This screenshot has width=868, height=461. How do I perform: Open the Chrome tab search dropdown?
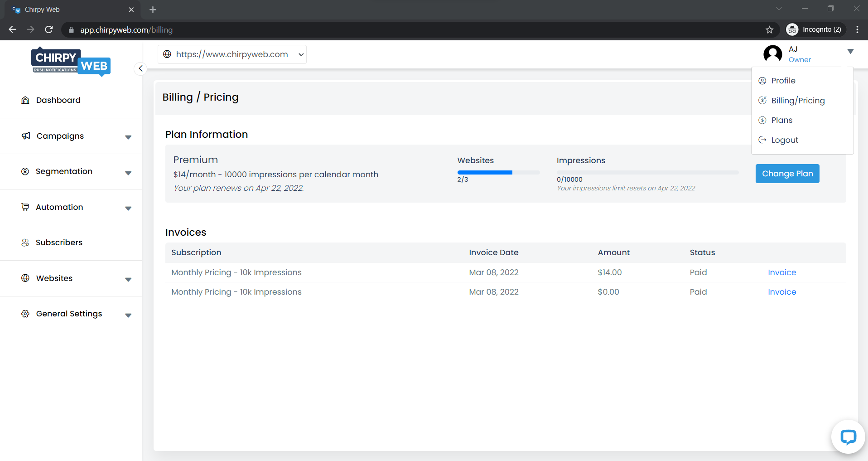pos(779,9)
